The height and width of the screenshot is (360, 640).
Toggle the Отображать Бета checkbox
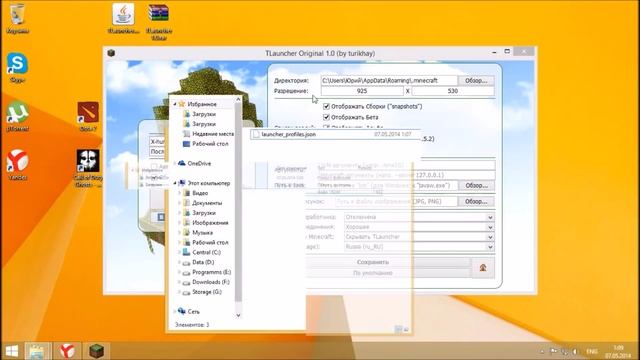(326, 117)
